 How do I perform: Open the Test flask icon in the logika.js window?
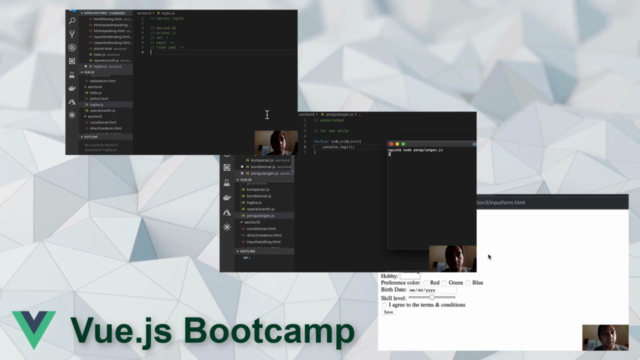pos(72,75)
